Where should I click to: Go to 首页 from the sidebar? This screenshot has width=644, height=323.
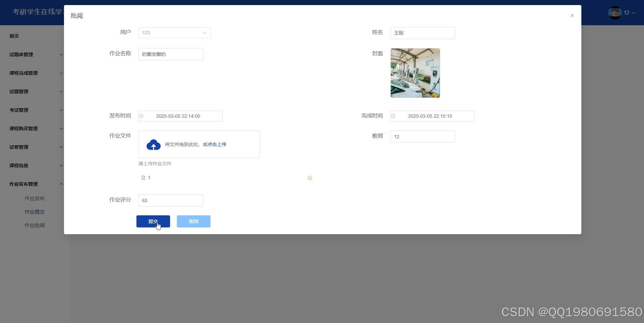14,36
